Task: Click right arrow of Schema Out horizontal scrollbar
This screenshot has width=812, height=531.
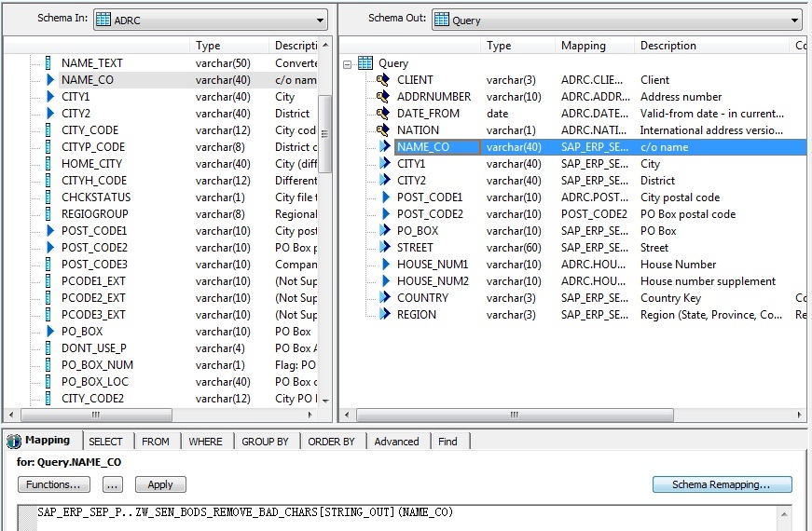Action: (799, 415)
